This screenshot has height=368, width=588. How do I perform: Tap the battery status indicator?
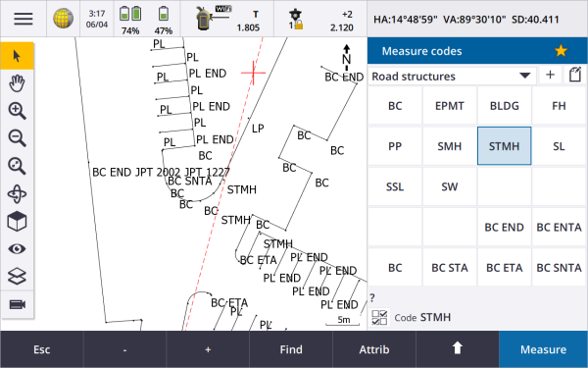(x=147, y=19)
